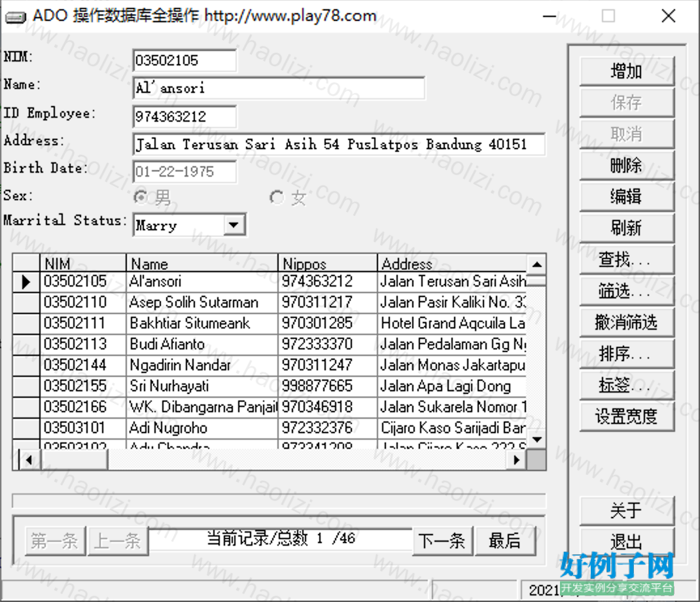
Task: Click 撤消筛选 to cancel the filter
Action: click(x=627, y=323)
